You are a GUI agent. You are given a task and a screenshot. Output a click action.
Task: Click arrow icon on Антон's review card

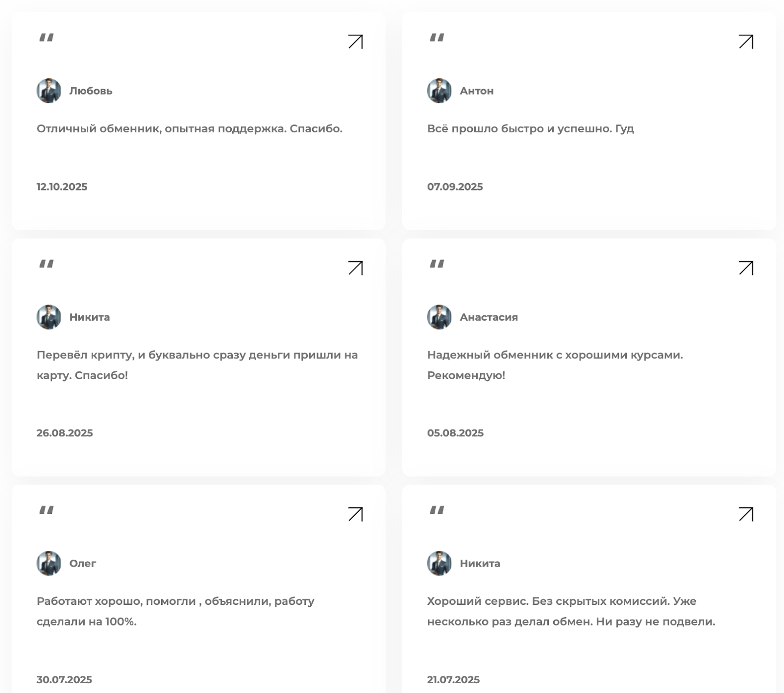coord(746,42)
